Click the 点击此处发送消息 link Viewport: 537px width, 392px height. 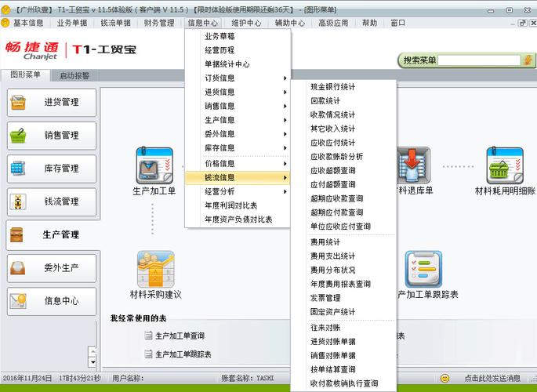492,379
